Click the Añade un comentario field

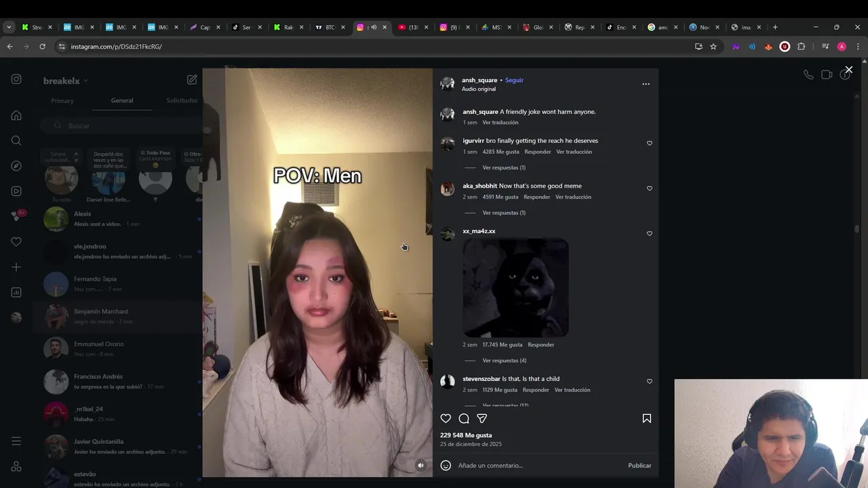[539, 466]
